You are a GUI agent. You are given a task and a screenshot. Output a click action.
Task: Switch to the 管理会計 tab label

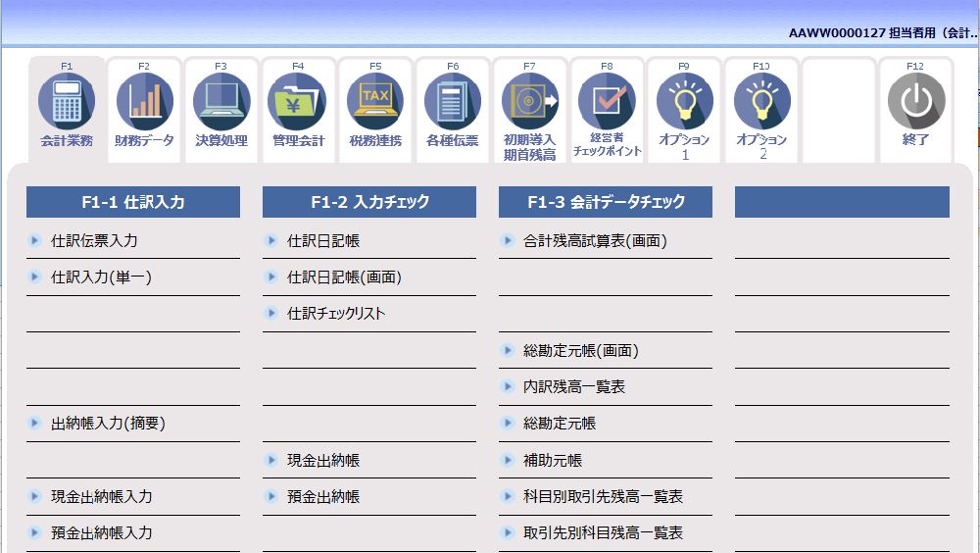point(299,141)
